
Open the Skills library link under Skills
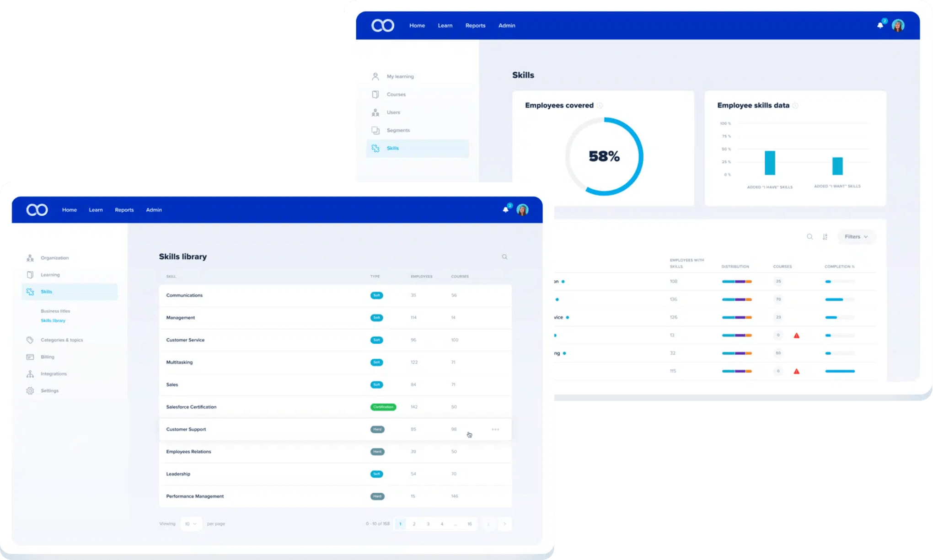tap(53, 320)
